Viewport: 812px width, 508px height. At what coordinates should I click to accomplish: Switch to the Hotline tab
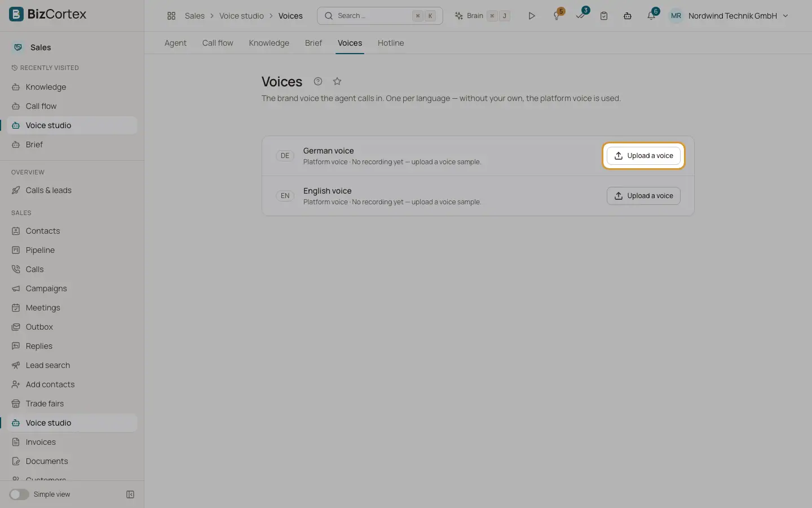(391, 43)
